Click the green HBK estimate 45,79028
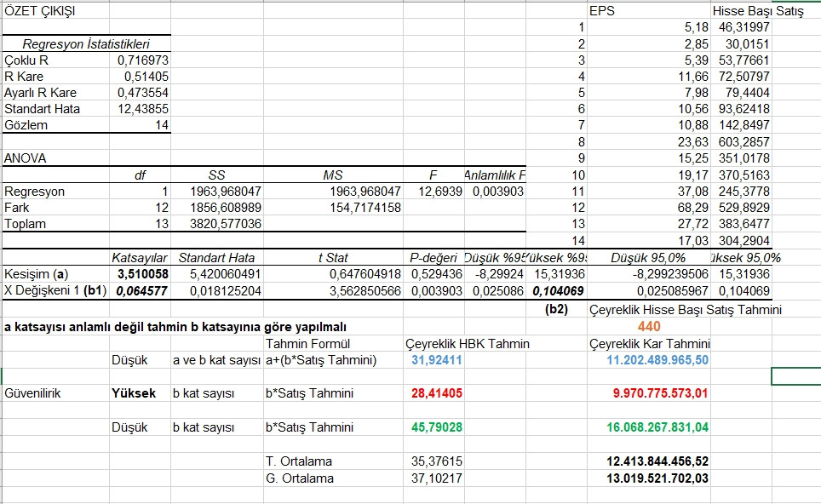The height and width of the screenshot is (504, 821). pyautogui.click(x=437, y=427)
